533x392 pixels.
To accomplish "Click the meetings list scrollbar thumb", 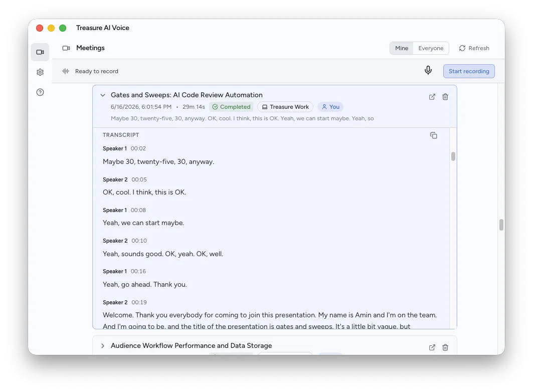I will point(501,225).
